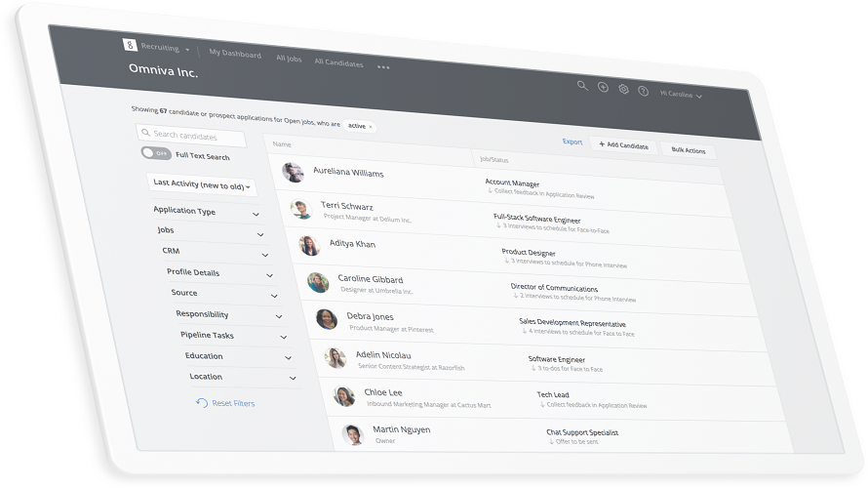Click Export link
Screen dimensions: 868x488
(572, 142)
